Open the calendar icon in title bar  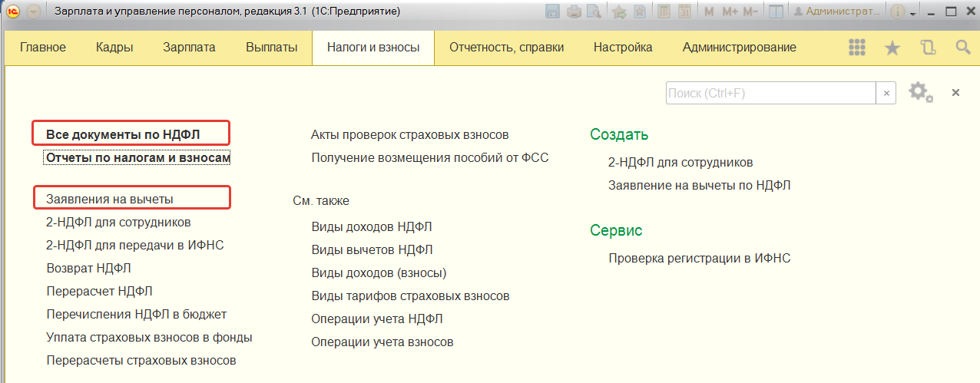pos(684,12)
